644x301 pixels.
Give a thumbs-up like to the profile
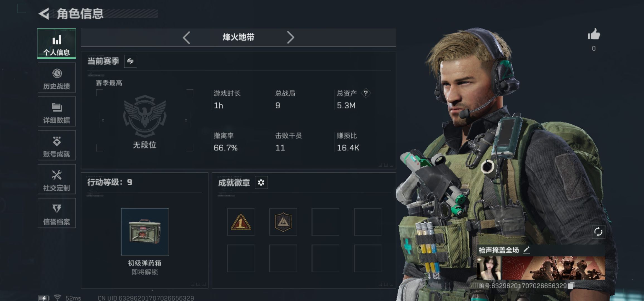coord(594,35)
